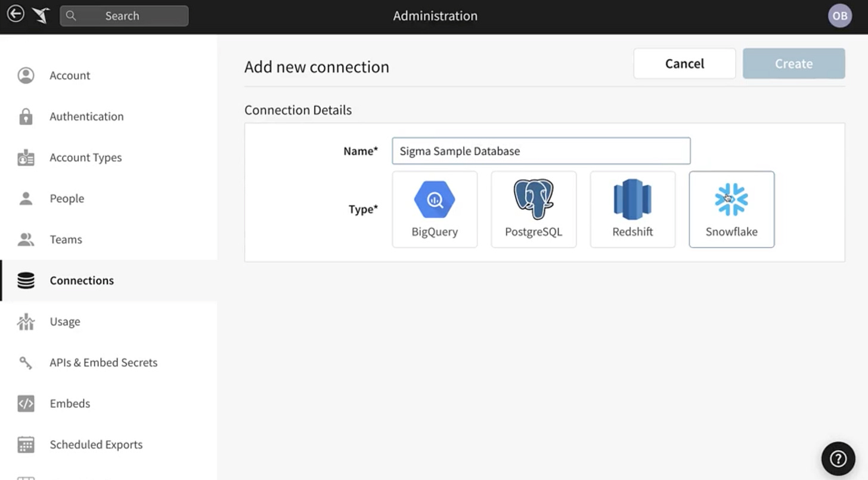Click the PostgreSQL elephant logo
868x480 pixels.
click(x=534, y=199)
